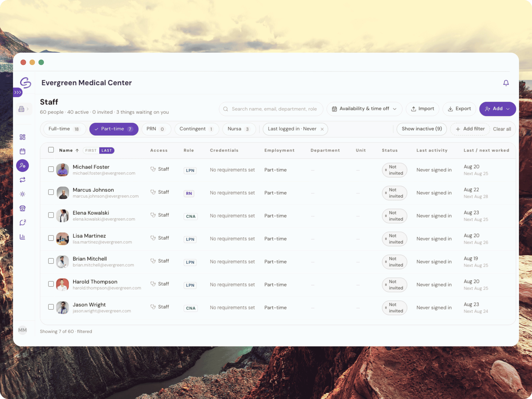Viewport: 532px width, 399px height.
Task: Click stethoscope Staff access icon for Brian Mitchell
Action: click(x=153, y=261)
